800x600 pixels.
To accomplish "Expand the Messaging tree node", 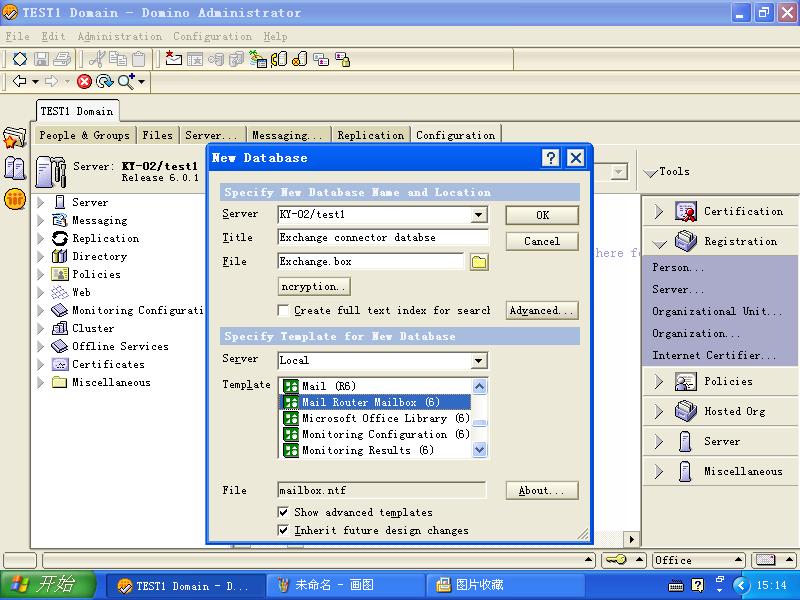I will tap(41, 220).
